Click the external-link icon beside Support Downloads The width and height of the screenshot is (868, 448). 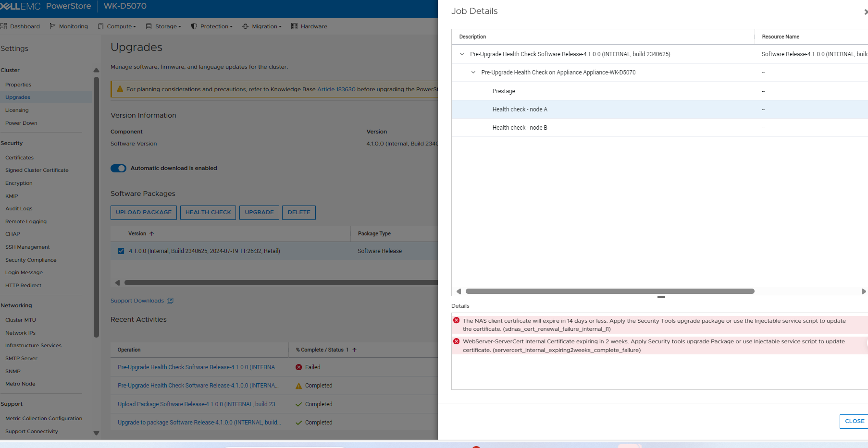coord(170,301)
